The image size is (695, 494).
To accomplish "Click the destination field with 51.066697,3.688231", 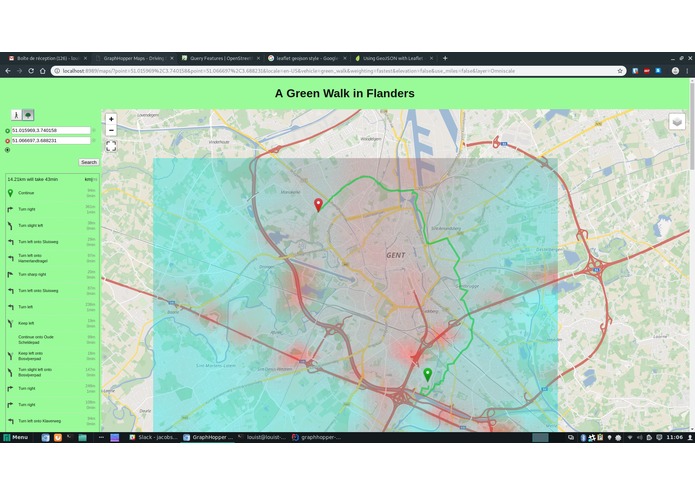I will pos(51,140).
